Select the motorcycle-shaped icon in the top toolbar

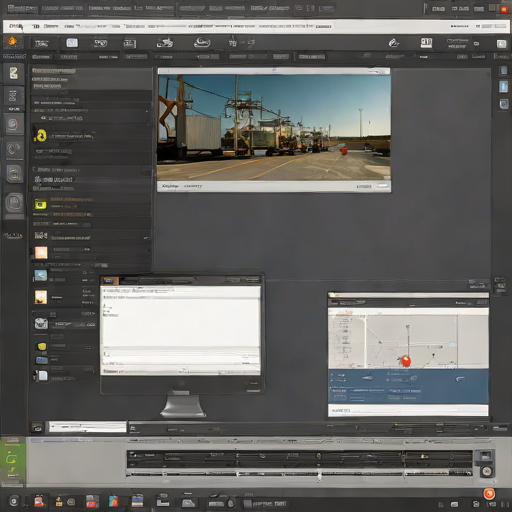[165, 43]
